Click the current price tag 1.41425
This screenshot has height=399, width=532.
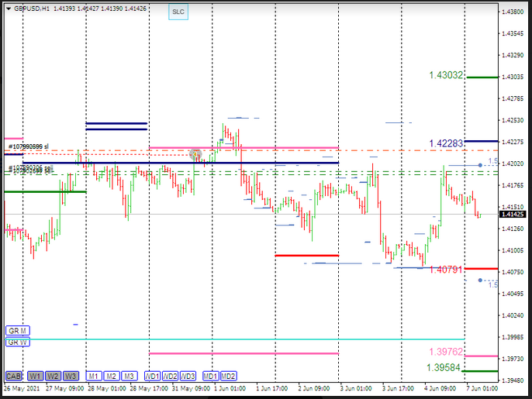[x=513, y=215]
